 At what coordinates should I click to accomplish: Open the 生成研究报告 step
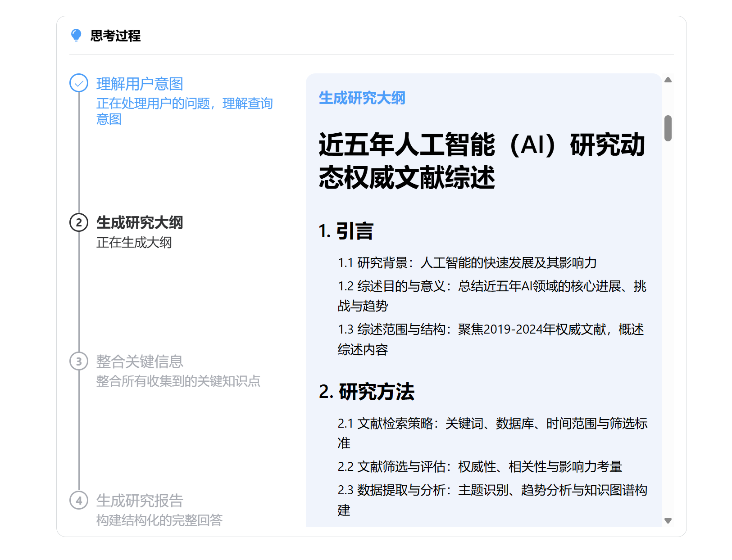[140, 501]
